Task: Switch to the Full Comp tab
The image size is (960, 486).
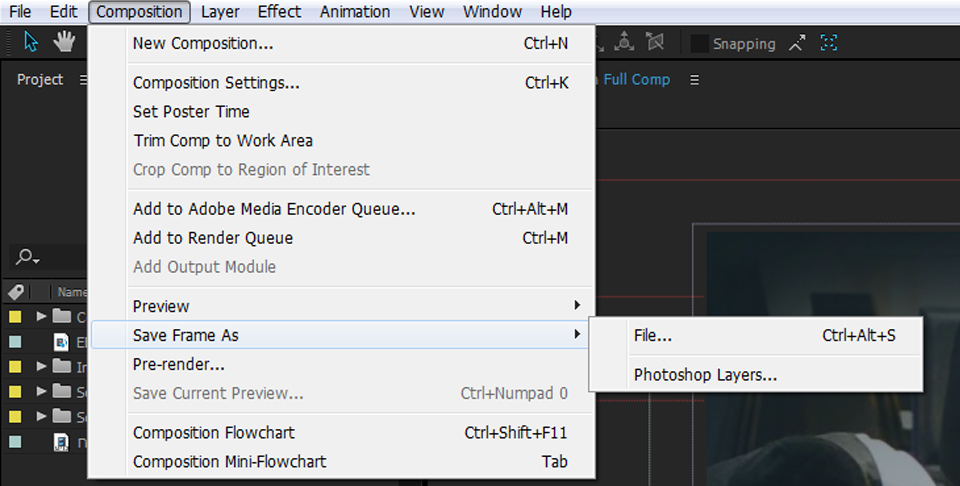Action: click(x=636, y=79)
